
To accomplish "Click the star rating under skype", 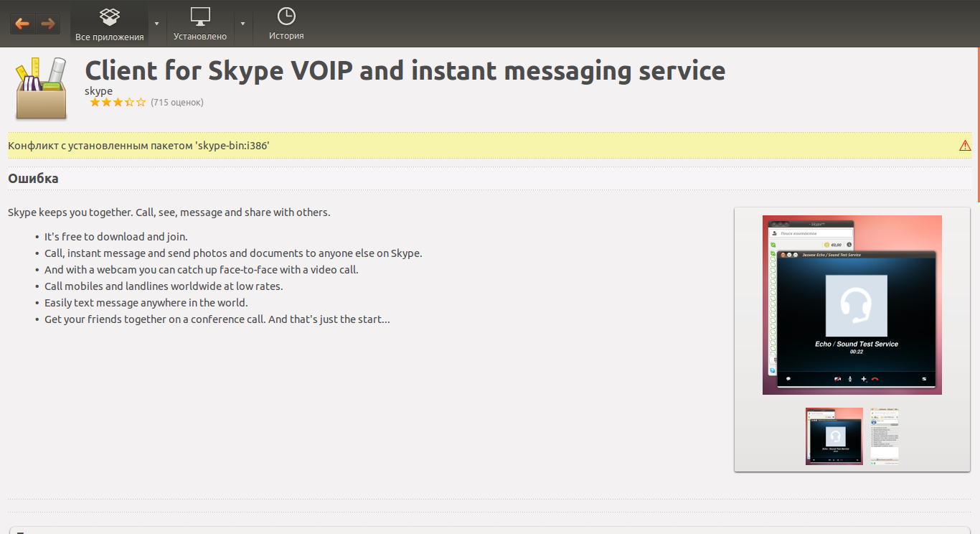I will [x=118, y=103].
